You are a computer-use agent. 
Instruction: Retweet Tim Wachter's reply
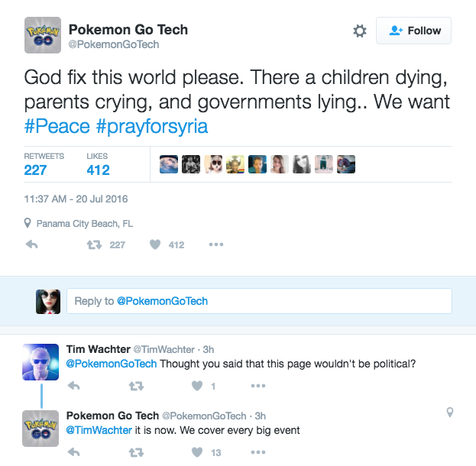coord(136,386)
